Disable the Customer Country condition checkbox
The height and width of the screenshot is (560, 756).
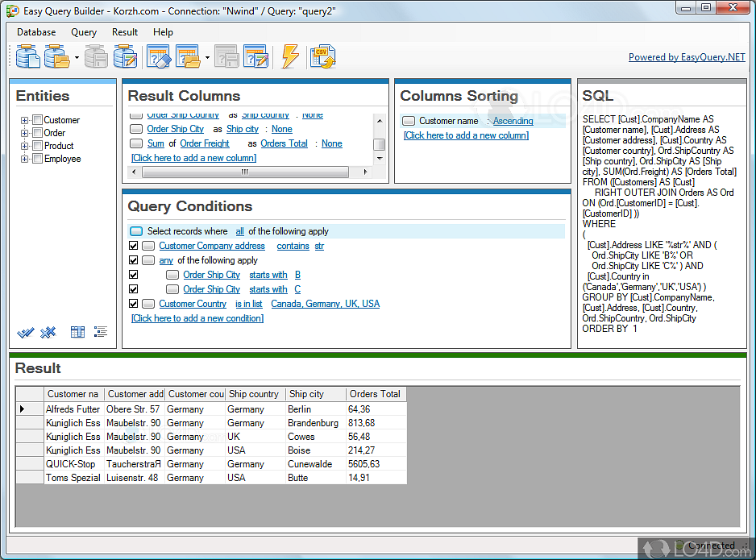[x=134, y=304]
